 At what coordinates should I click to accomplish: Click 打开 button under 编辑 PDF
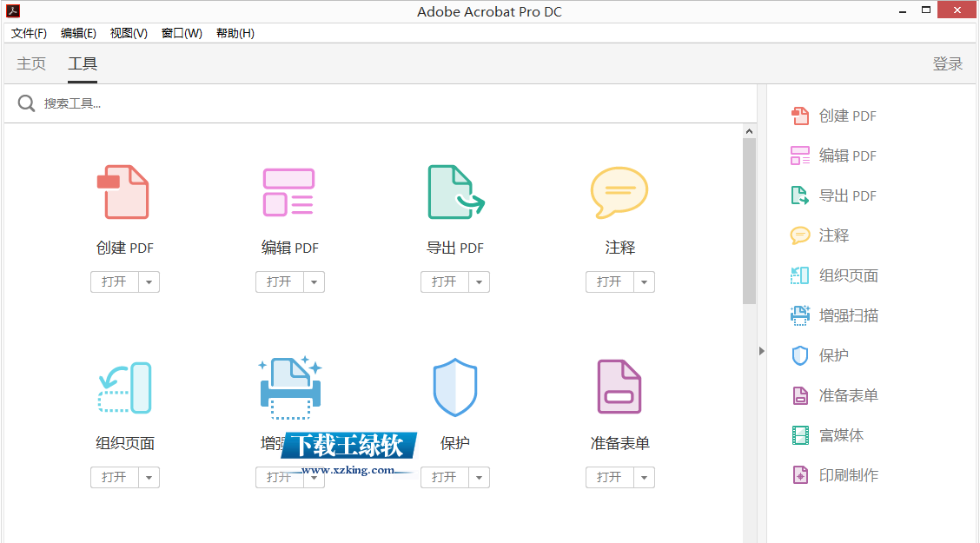pyautogui.click(x=280, y=281)
